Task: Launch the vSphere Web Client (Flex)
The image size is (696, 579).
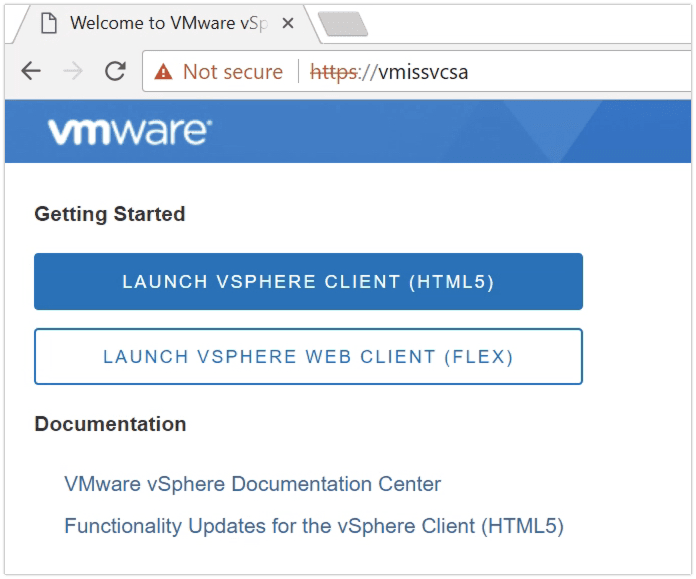Action: point(308,357)
